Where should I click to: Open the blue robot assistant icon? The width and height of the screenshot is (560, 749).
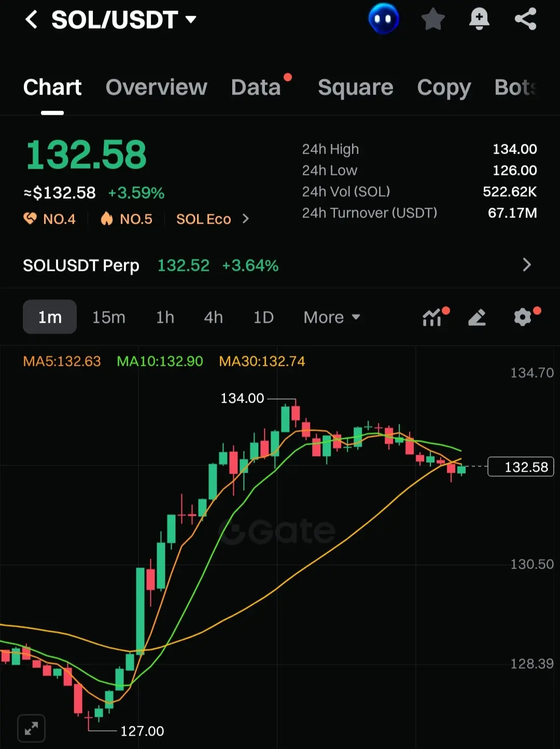click(384, 19)
